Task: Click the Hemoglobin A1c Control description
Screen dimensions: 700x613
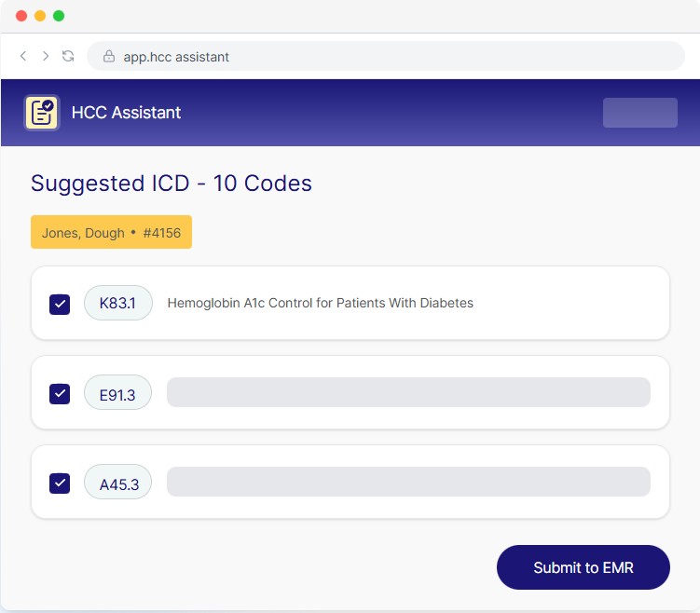Action: tap(320, 303)
